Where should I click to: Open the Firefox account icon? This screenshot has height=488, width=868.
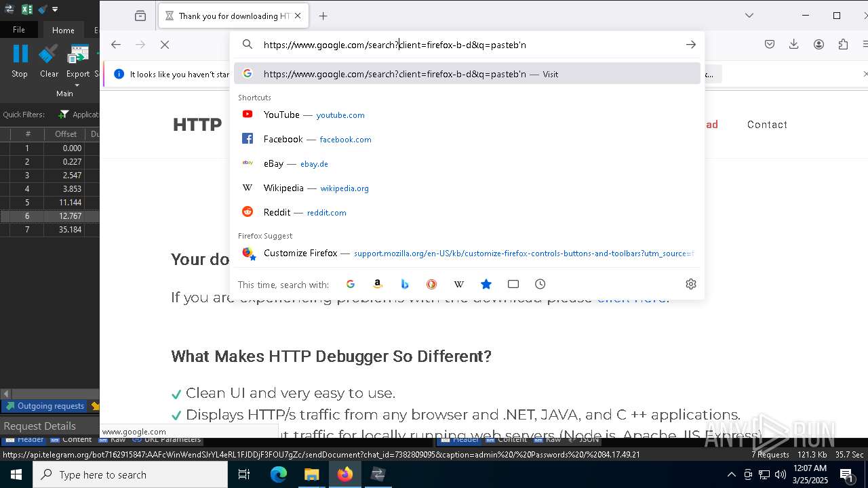[x=818, y=45]
